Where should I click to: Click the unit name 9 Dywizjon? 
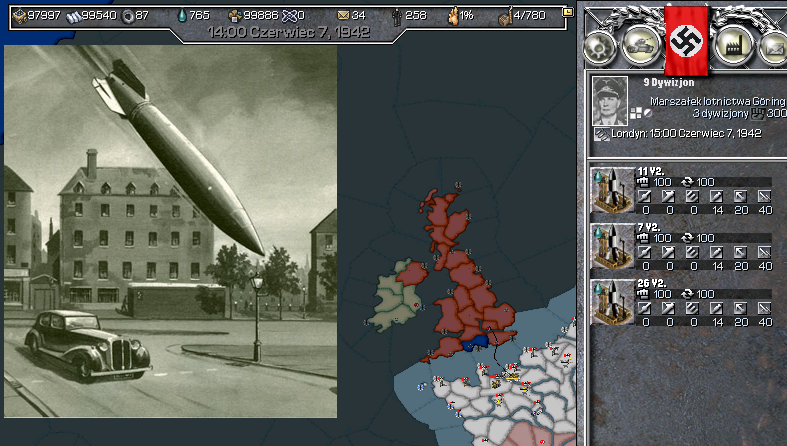click(669, 82)
